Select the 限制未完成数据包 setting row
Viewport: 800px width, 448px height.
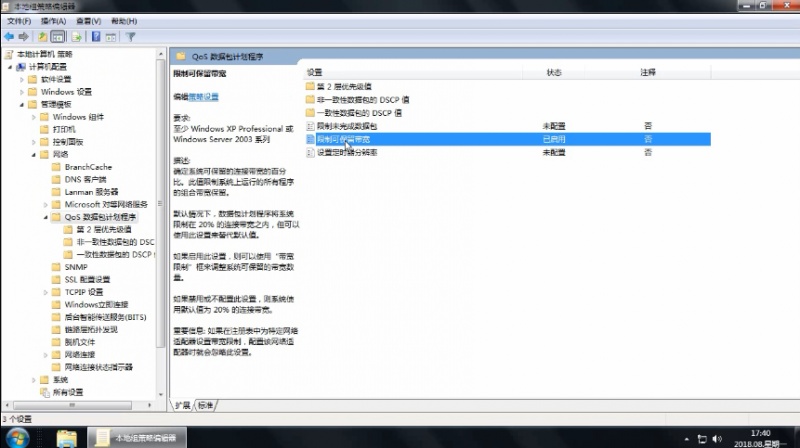(x=508, y=126)
